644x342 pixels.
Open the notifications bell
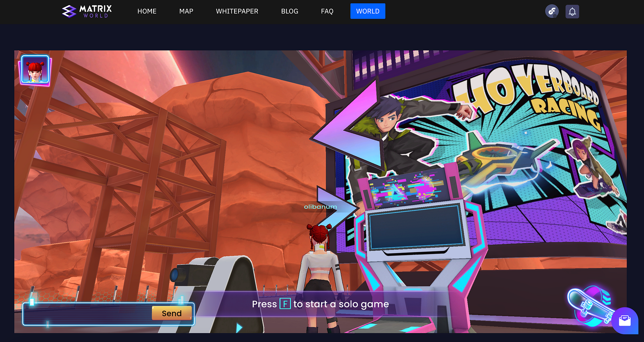[572, 12]
